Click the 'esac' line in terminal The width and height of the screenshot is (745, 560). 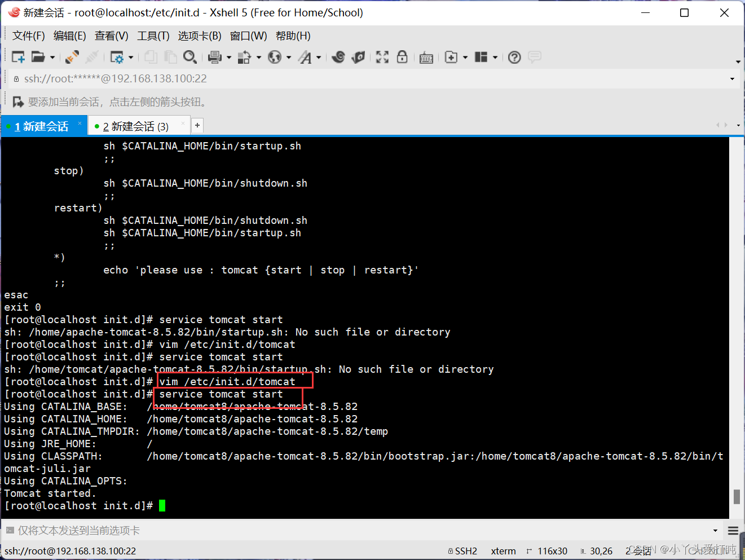point(16,295)
